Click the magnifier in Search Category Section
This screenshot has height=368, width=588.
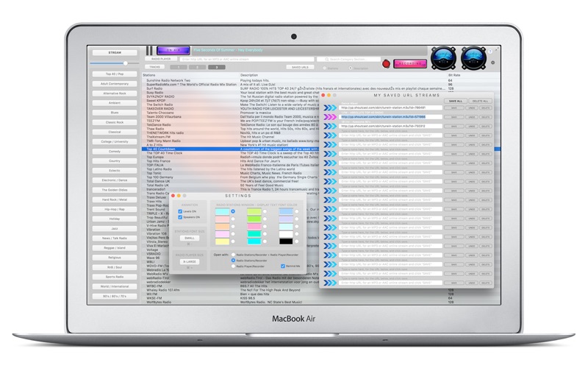[326, 60]
